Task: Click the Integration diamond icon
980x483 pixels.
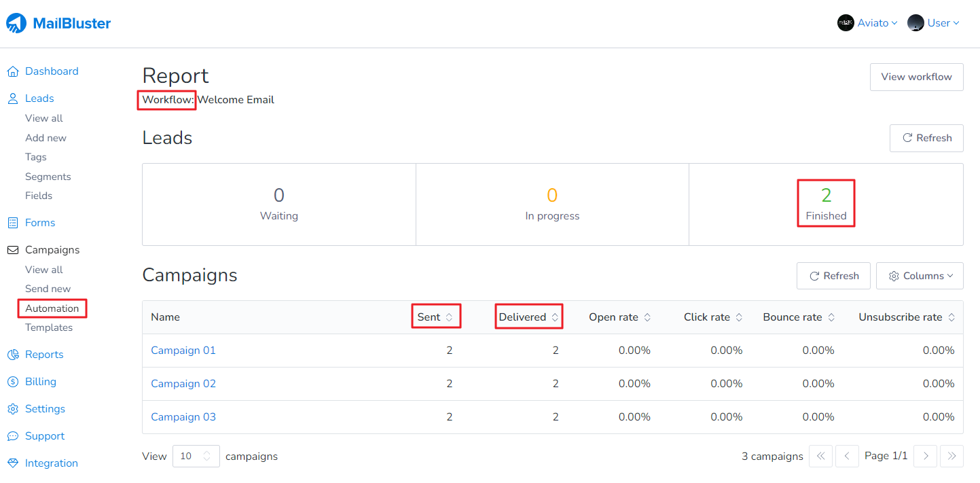Action: [x=13, y=463]
